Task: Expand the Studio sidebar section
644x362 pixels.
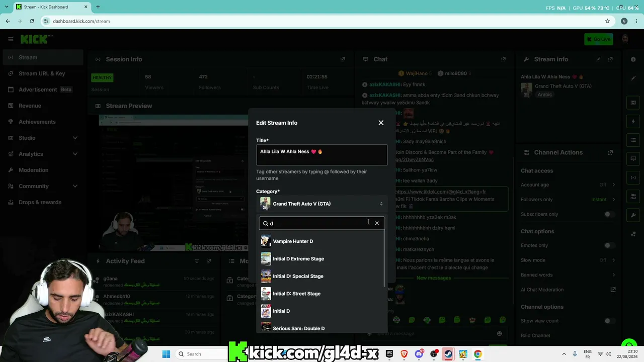Action: coord(42,138)
